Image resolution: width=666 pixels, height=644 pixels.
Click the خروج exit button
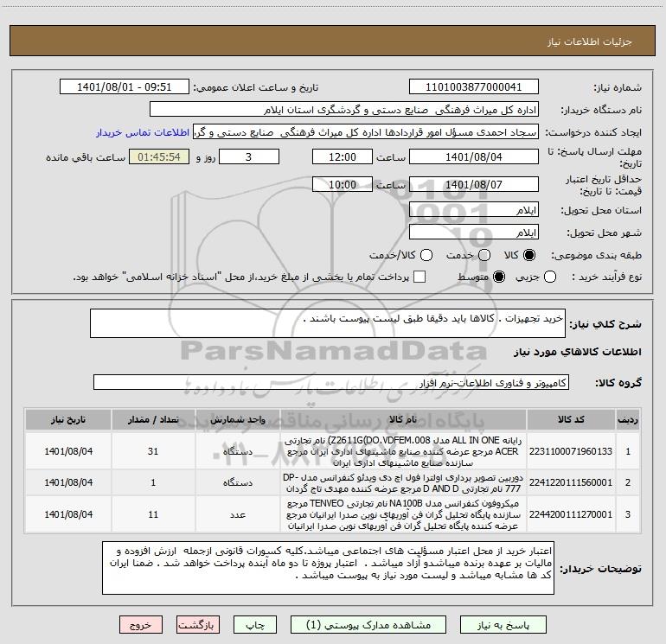click(x=141, y=625)
